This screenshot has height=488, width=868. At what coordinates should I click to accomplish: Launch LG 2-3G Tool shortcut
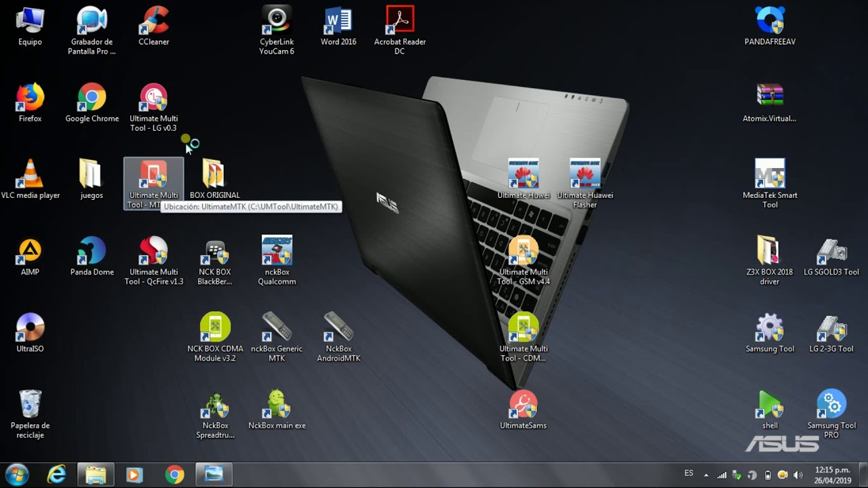[831, 333]
